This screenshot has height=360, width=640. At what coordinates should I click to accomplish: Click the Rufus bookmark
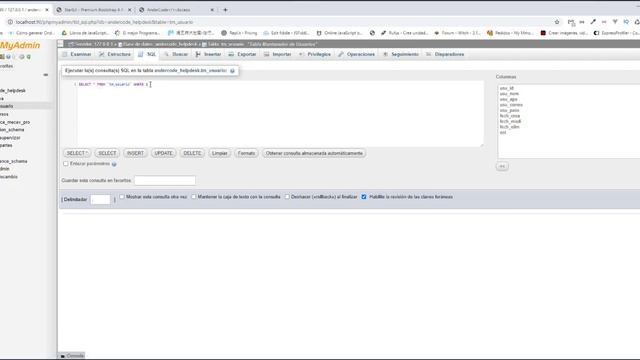[404, 33]
